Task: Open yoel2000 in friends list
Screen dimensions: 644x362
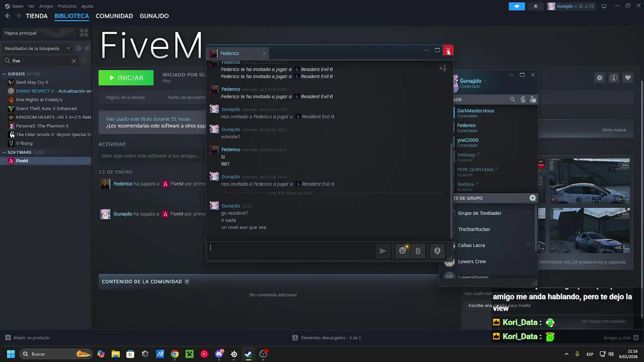Action: click(x=468, y=142)
